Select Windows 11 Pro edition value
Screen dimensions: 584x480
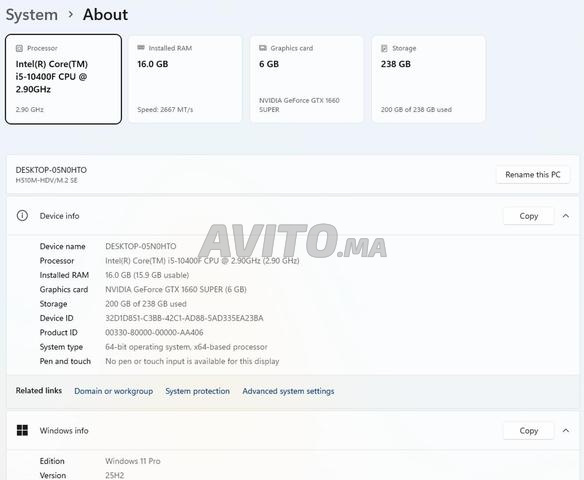[x=133, y=461]
